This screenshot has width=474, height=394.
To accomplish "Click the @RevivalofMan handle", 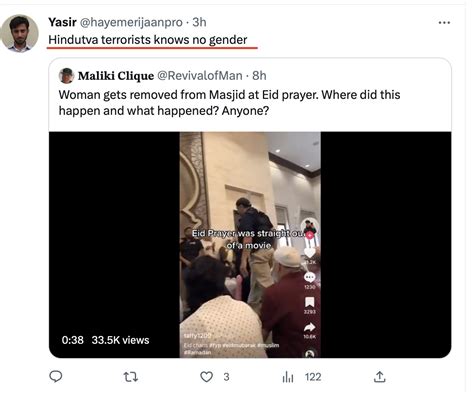I will (x=200, y=76).
